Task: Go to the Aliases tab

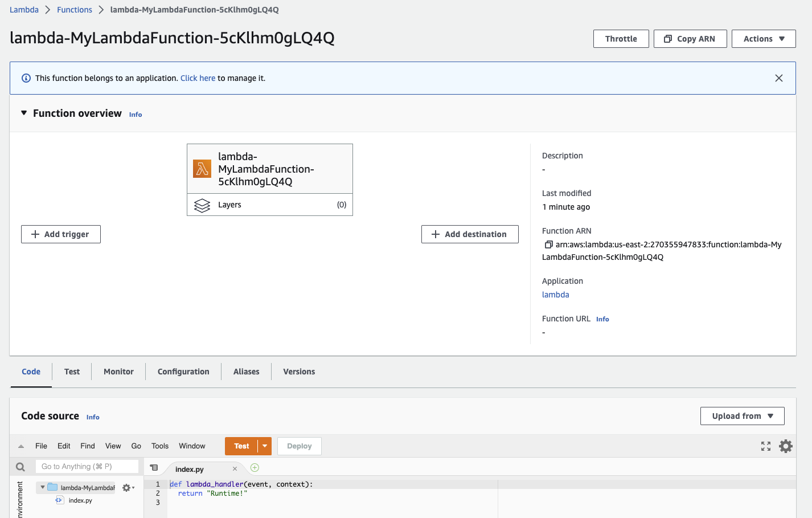Action: 246,372
